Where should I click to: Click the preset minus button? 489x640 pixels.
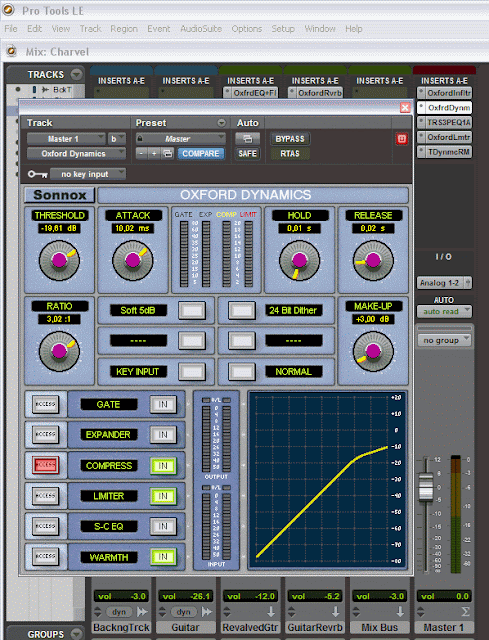point(141,154)
